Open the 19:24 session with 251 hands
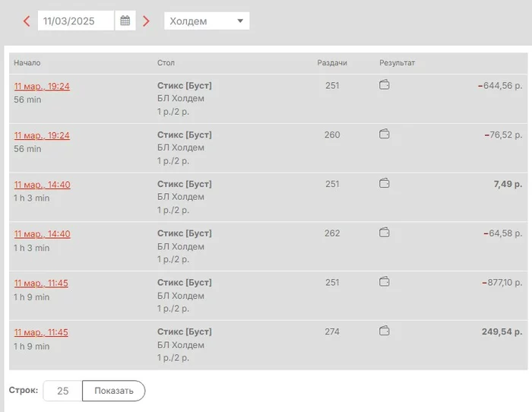 pos(42,87)
